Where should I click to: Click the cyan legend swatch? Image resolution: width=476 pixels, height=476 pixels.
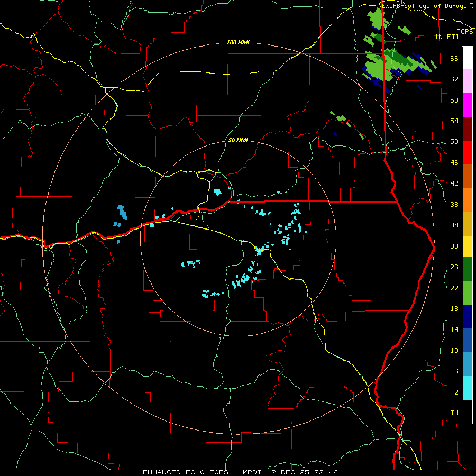point(467,388)
